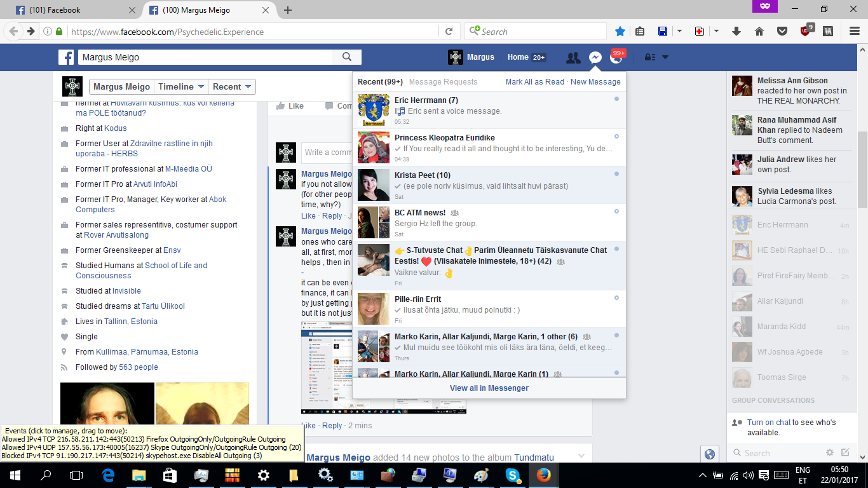Click Margus Meigo profile name button
The width and height of the screenshot is (868, 488).
[x=122, y=87]
